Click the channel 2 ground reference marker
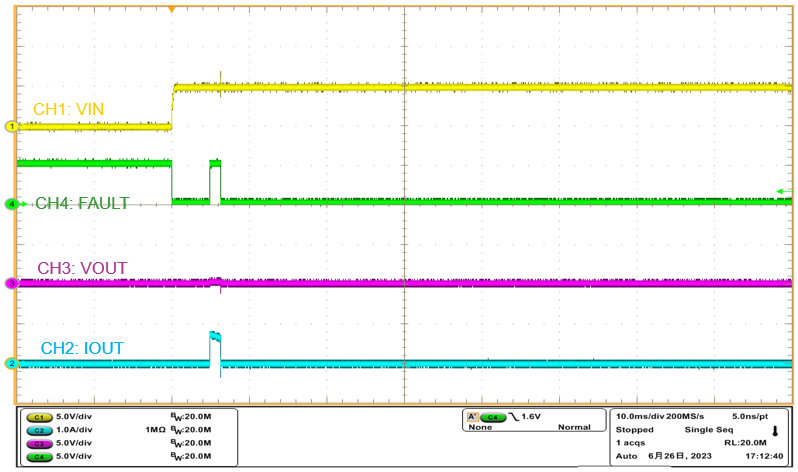The height and width of the screenshot is (472, 798). click(12, 363)
